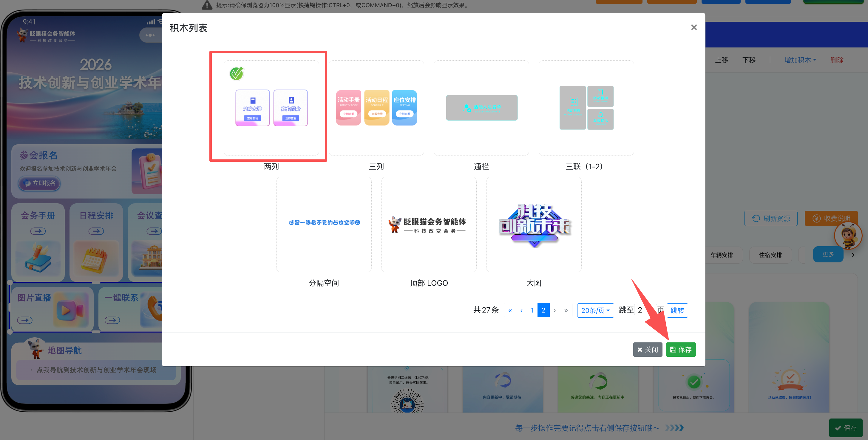Click the green 保存 button in dialog

click(680, 350)
